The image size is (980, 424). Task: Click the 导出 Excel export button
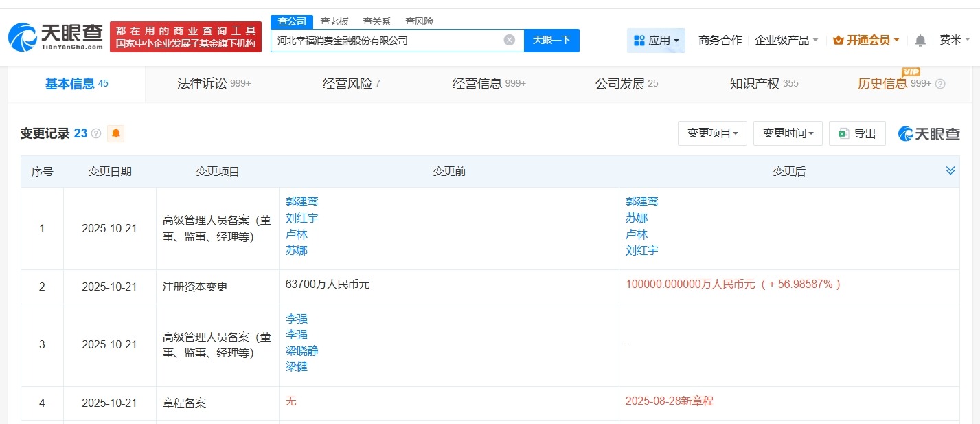856,133
